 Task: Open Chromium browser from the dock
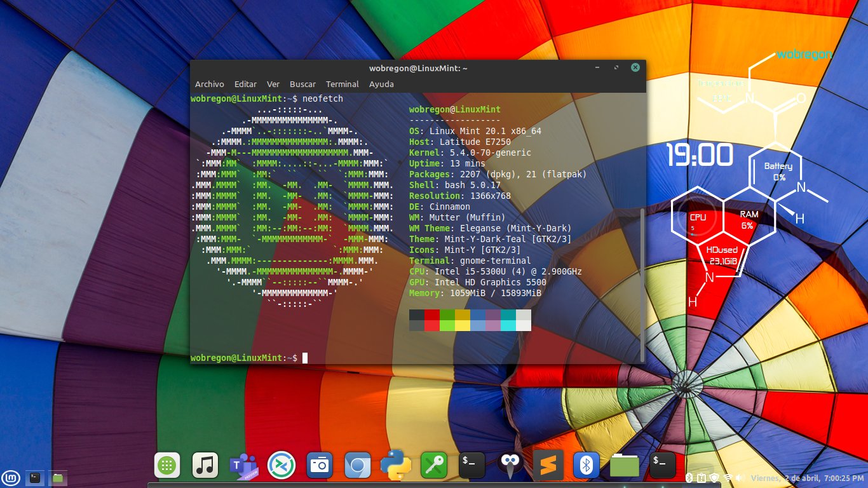click(x=357, y=466)
